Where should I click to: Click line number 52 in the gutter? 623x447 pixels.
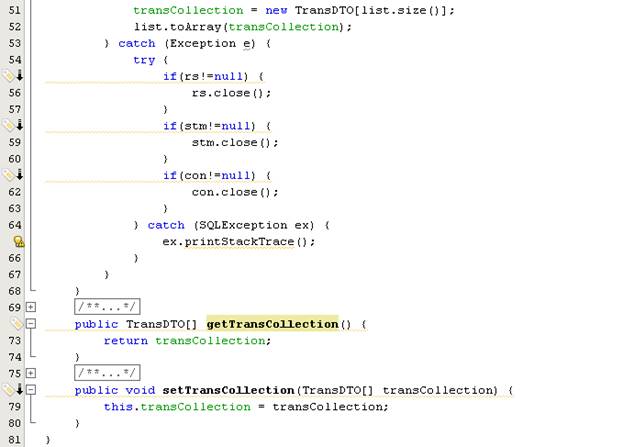pyautogui.click(x=15, y=27)
